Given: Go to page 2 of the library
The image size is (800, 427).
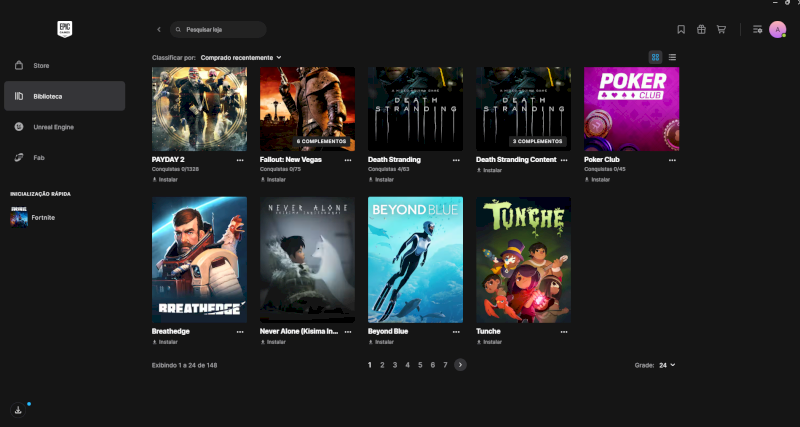Looking at the screenshot, I should point(382,365).
